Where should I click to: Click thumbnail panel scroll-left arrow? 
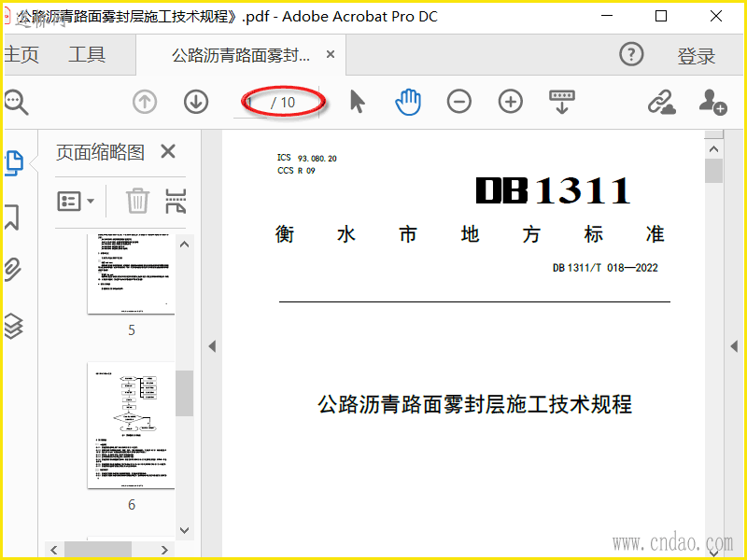[x=54, y=550]
